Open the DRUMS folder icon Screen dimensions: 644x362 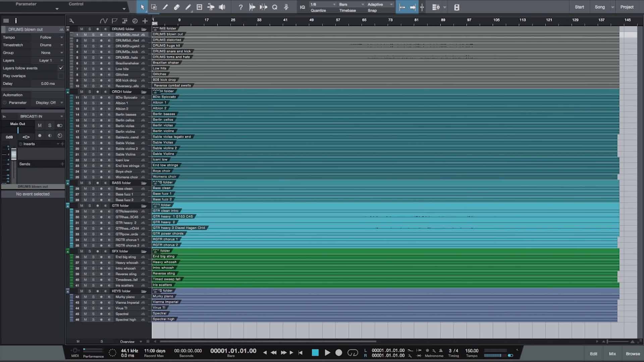[144, 29]
